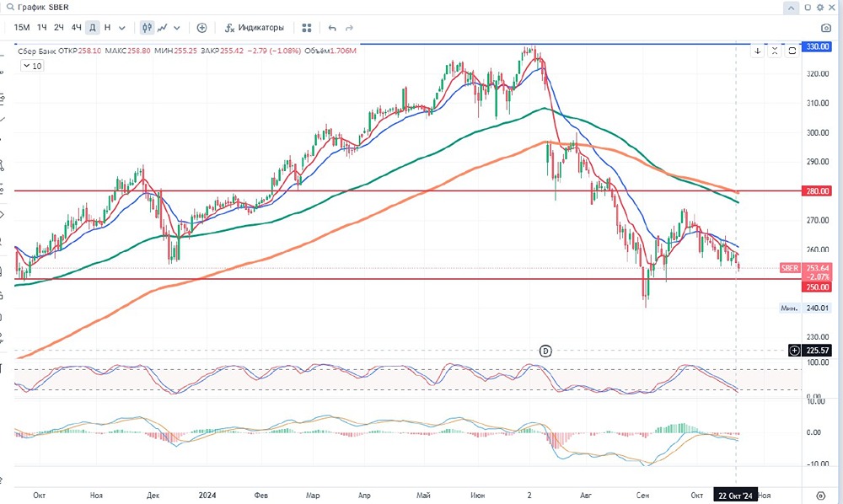Click the 22 Окт '24 date label
843x504 pixels.
coord(735,496)
